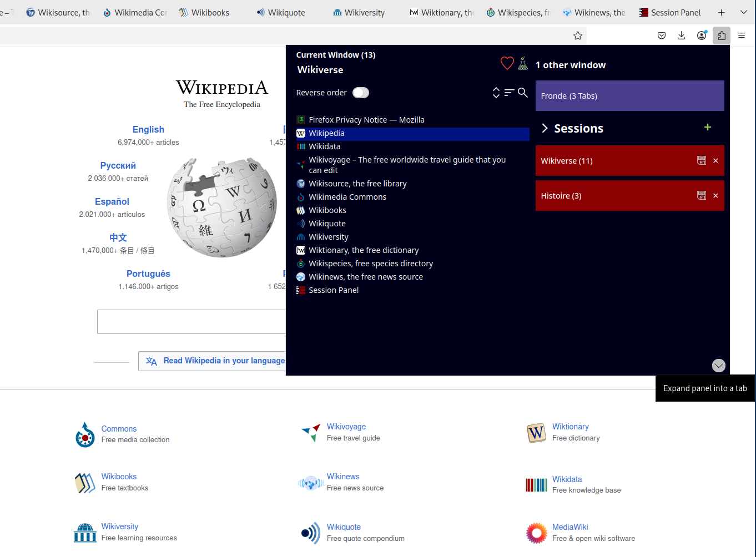Screen dimensions: 756x557
Task: Open the Español Wikipedia link
Action: pyautogui.click(x=112, y=201)
